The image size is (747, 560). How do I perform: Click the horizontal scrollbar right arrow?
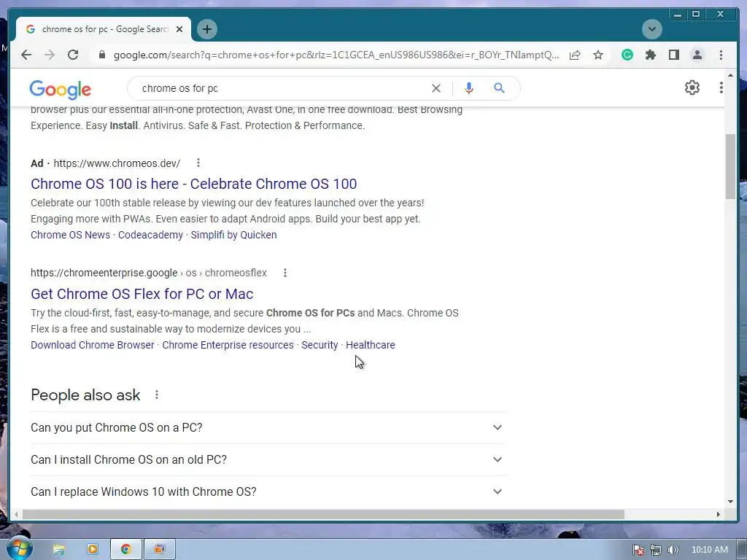point(719,514)
